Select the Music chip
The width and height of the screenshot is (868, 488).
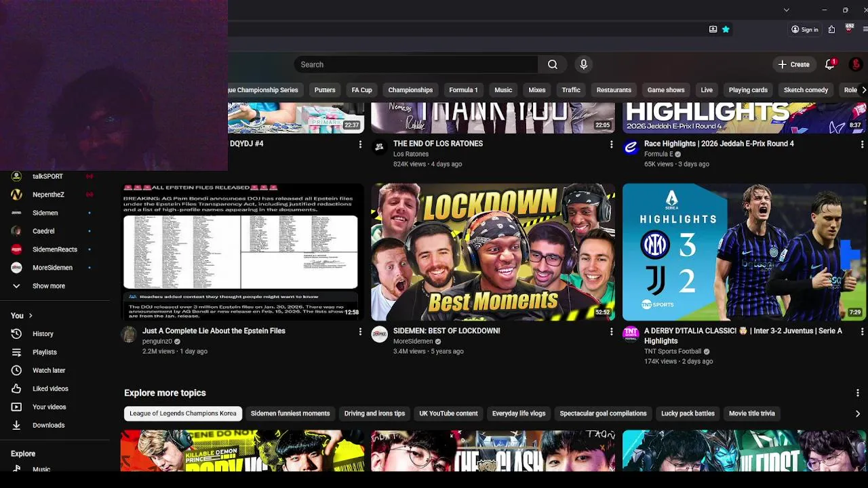pyautogui.click(x=503, y=90)
